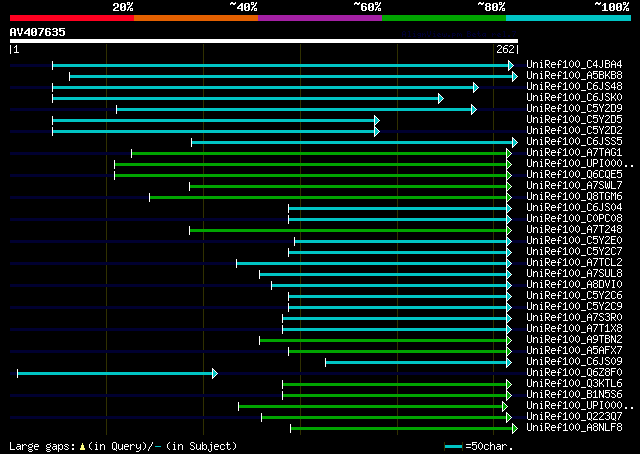Viewport: 640px width, 454px height.
Task: Click the cyan alignment bar for A5BKB8
Action: pos(293,76)
